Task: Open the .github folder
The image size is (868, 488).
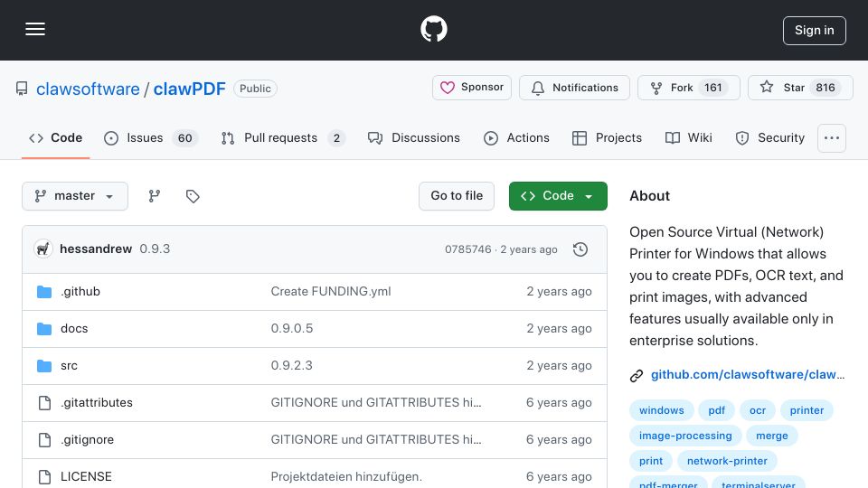Action: pos(80,292)
